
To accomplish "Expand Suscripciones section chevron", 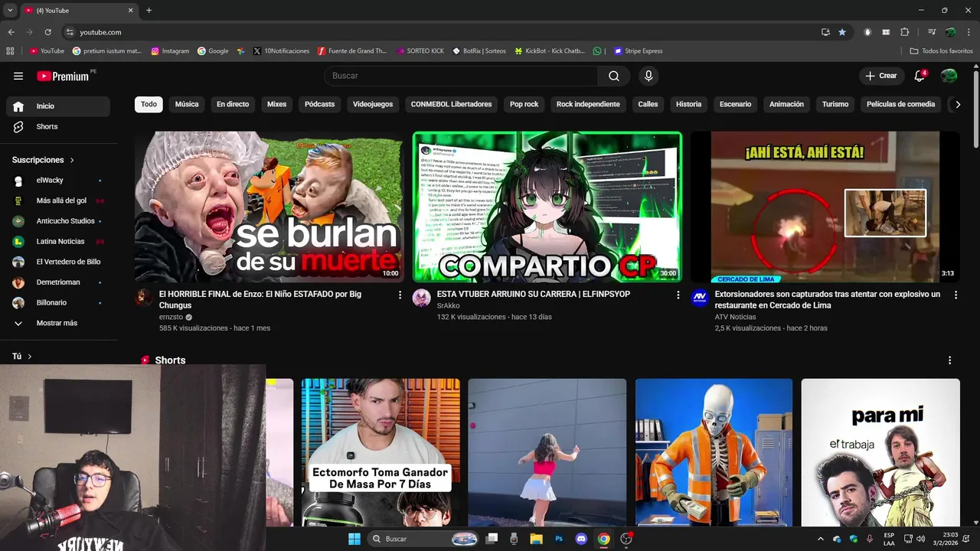I will (x=72, y=160).
